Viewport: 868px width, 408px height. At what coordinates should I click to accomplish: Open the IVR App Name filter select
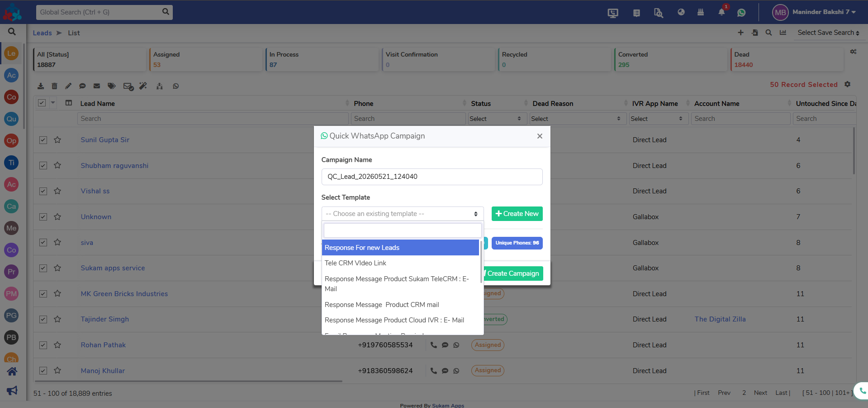point(659,119)
